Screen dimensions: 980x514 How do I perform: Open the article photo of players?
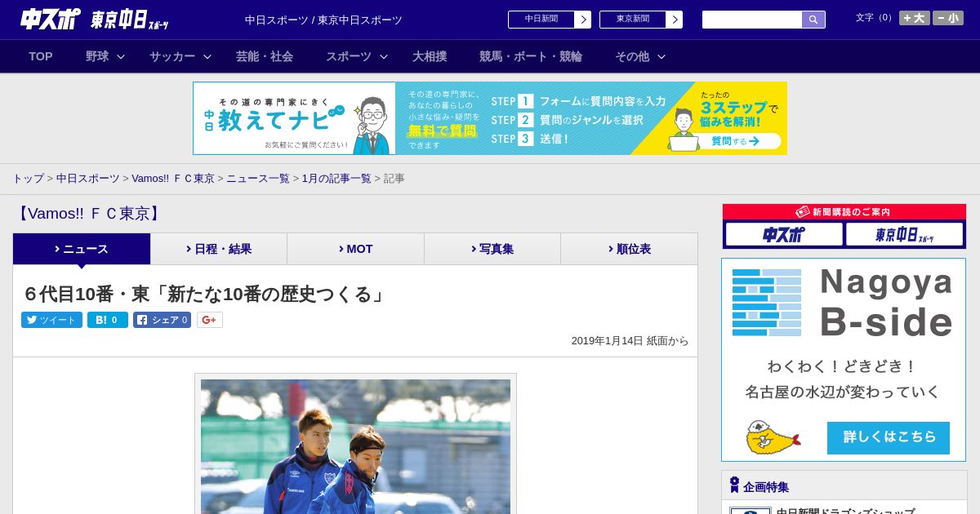(355, 446)
